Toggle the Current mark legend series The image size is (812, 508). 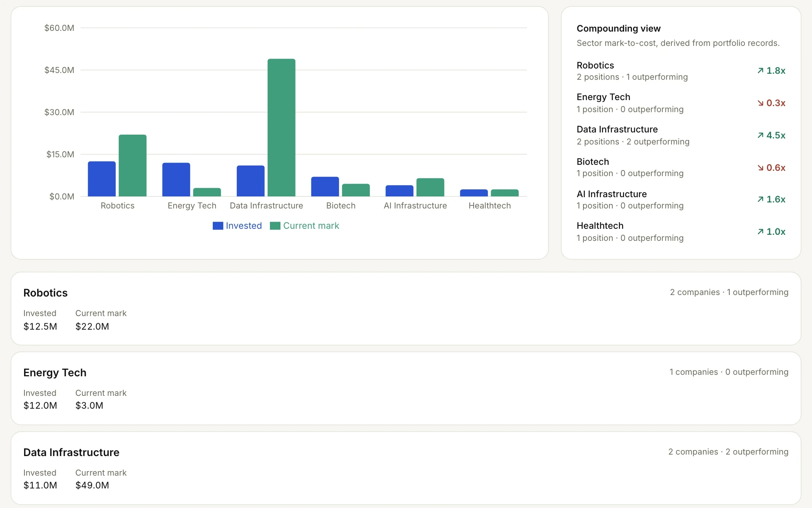point(304,226)
